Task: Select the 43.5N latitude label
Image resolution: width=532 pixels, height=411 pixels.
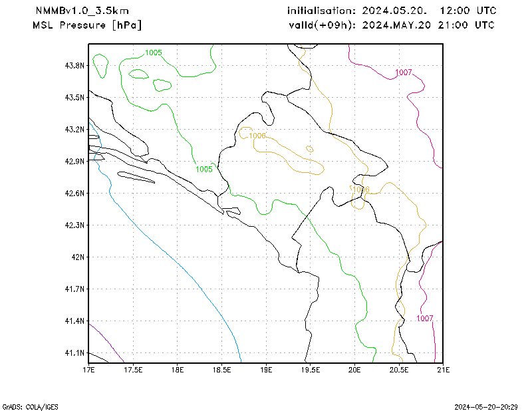Action: pos(74,97)
